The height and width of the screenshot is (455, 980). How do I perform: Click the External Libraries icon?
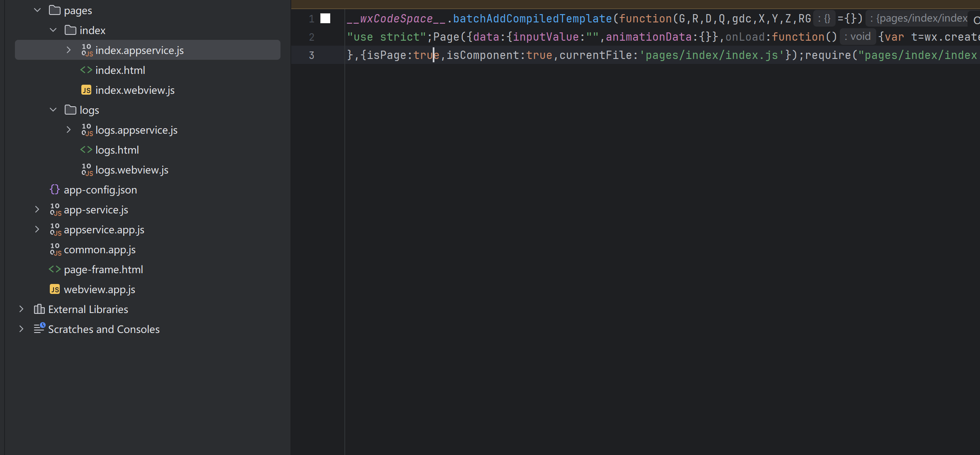tap(39, 309)
